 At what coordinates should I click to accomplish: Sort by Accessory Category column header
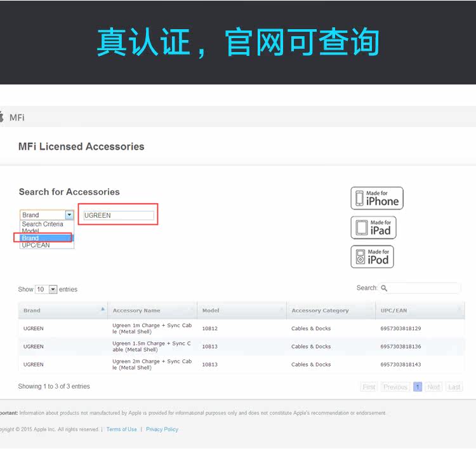(331, 311)
